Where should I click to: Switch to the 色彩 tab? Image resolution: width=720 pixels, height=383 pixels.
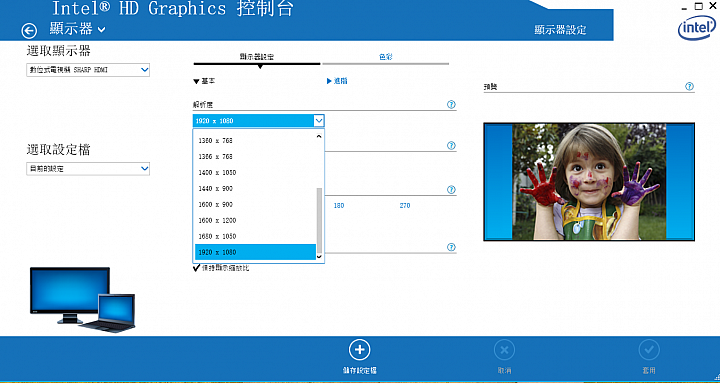(x=386, y=57)
